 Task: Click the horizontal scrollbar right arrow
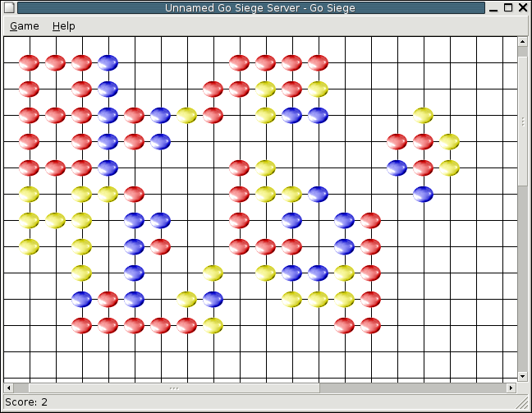pos(511,387)
